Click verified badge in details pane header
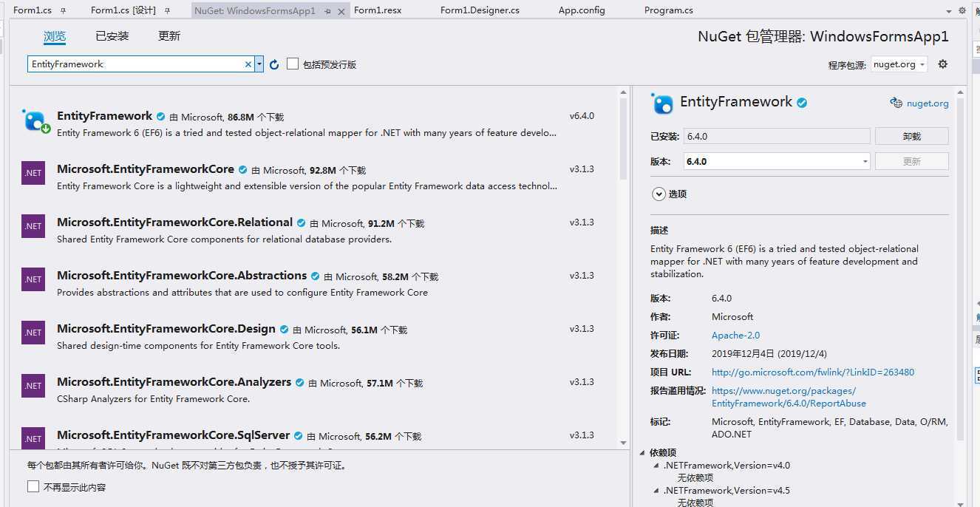Image resolution: width=980 pixels, height=507 pixels. click(802, 103)
